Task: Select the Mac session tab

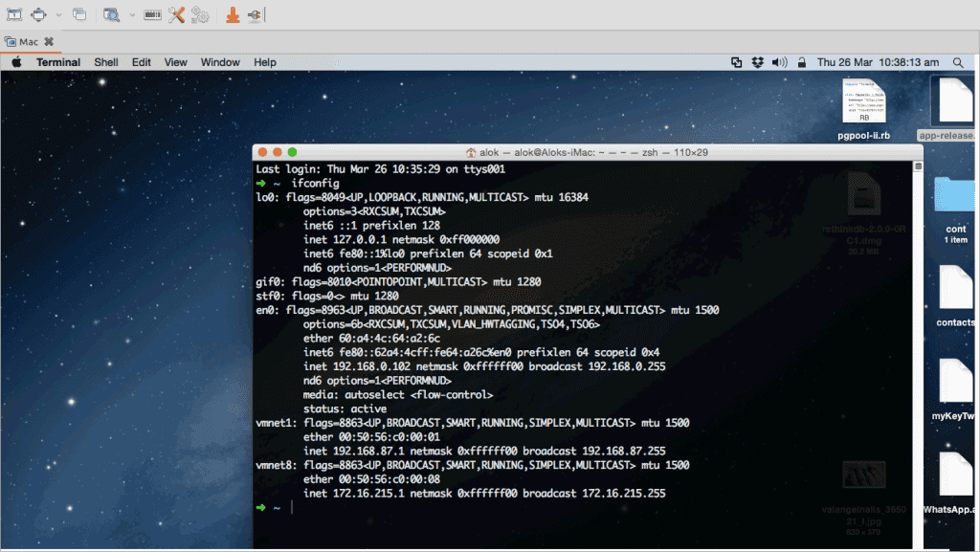Action: pos(29,42)
